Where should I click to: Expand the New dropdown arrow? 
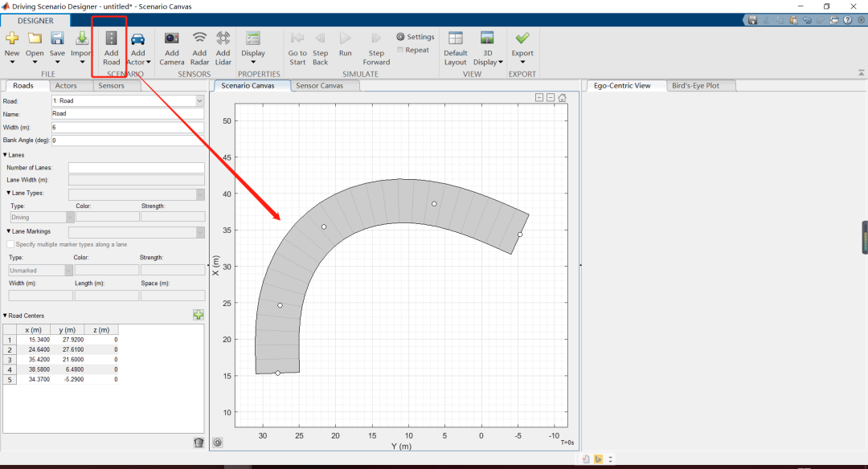pos(12,62)
